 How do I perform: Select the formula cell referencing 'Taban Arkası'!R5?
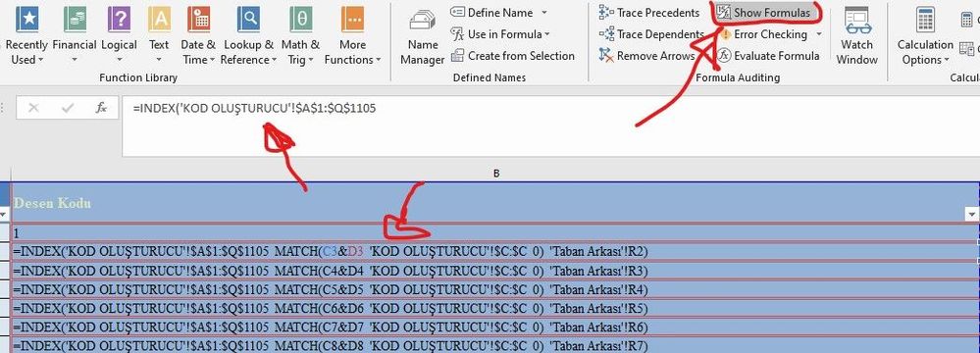click(495, 308)
